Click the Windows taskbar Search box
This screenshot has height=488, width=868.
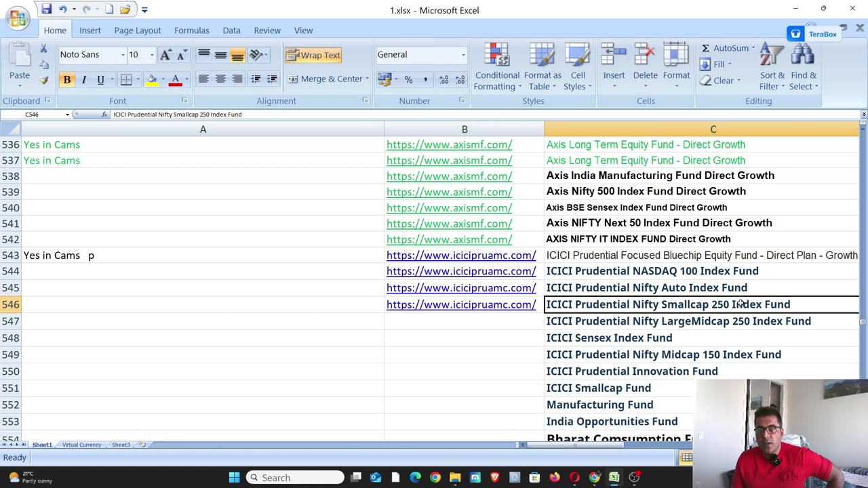(x=295, y=477)
